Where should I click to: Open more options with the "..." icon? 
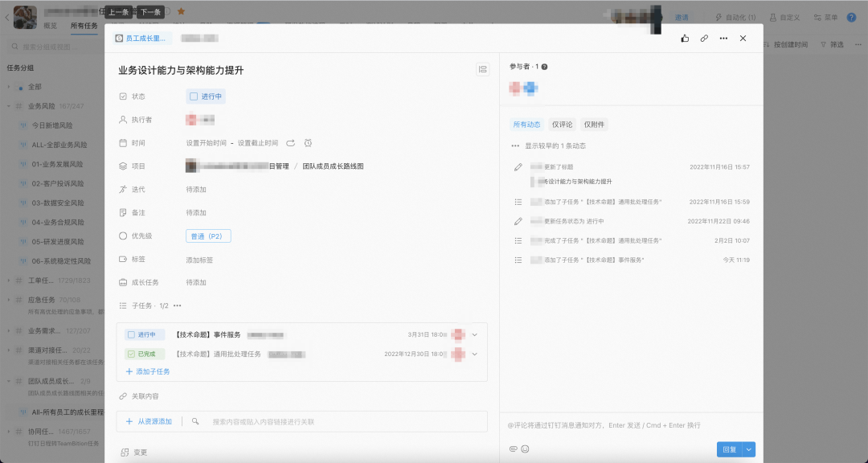point(722,38)
